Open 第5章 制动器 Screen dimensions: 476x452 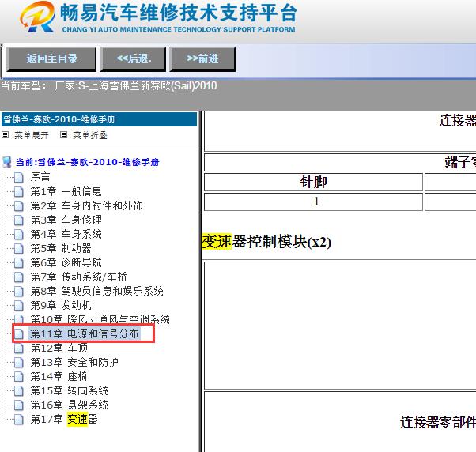(x=61, y=248)
